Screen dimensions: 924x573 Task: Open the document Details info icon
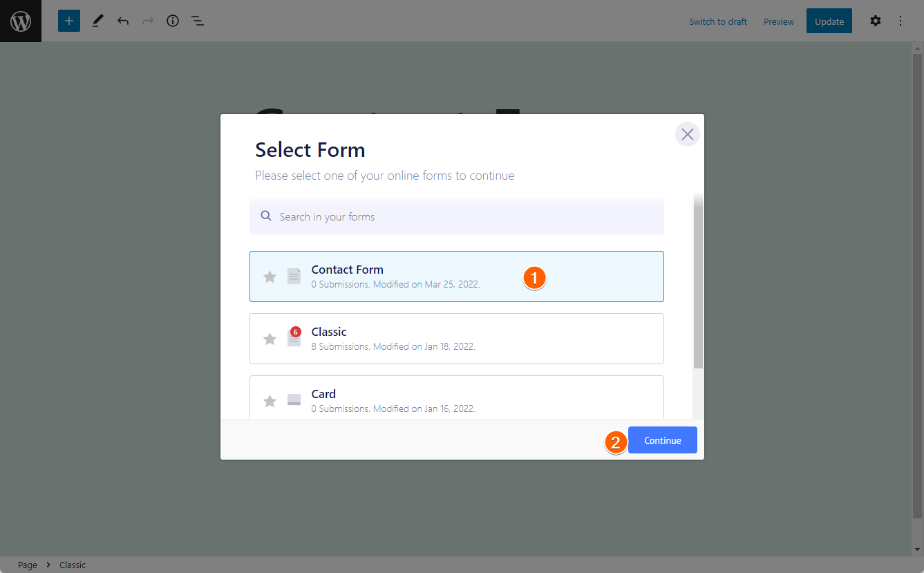(173, 21)
